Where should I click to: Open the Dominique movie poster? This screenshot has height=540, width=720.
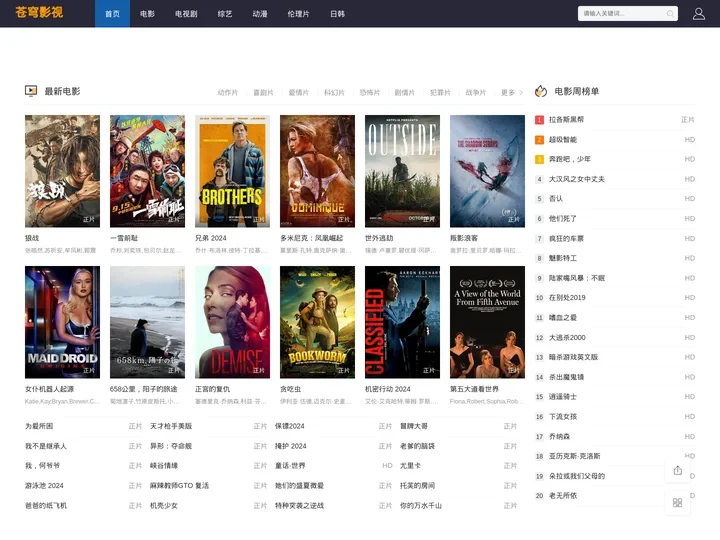(317, 171)
